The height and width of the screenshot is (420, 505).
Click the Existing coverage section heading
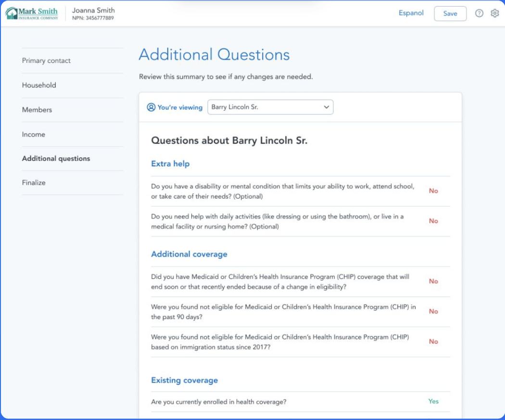(184, 380)
